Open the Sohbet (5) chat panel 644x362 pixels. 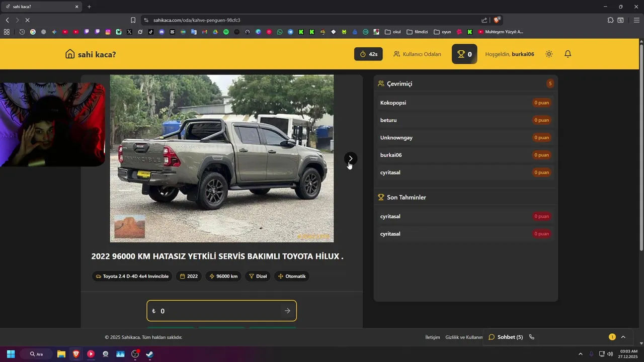[x=506, y=337]
